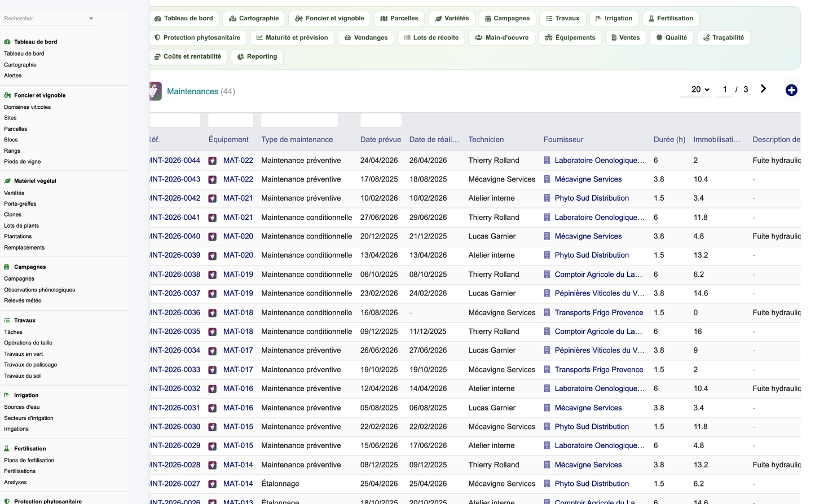Click supplier building icon in row MNT-2026-0044
The width and height of the screenshot is (815, 504).
coord(547,161)
